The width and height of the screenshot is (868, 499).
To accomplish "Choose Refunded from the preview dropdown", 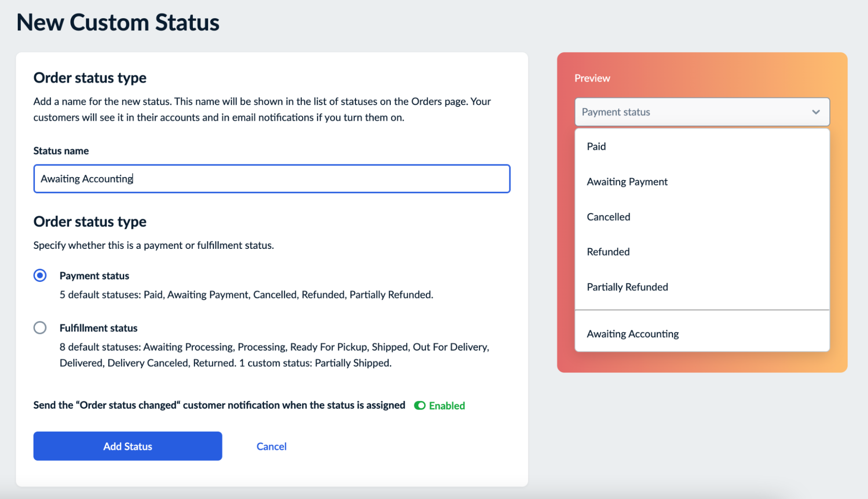I will click(x=607, y=251).
